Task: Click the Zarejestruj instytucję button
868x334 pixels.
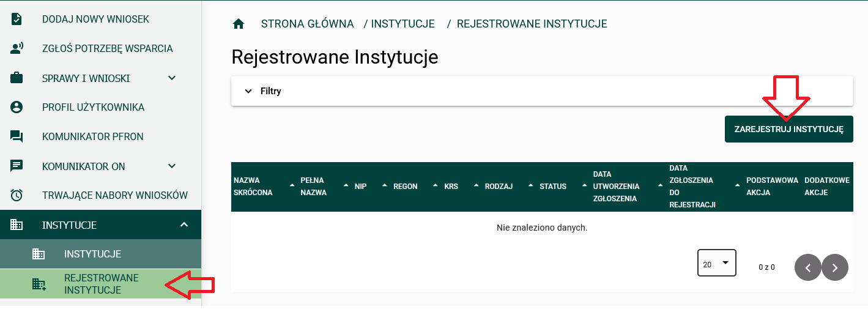Action: 789,129
